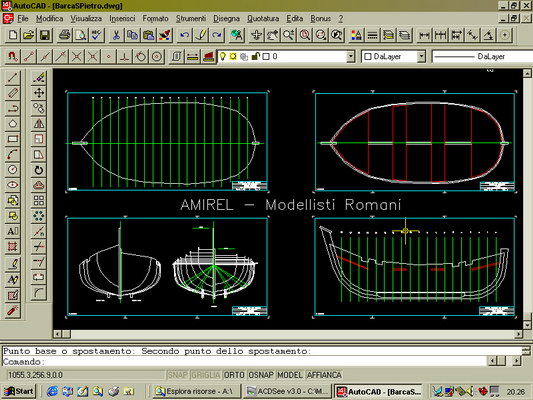
Task: Open the Modifica menu
Action: click(x=50, y=19)
